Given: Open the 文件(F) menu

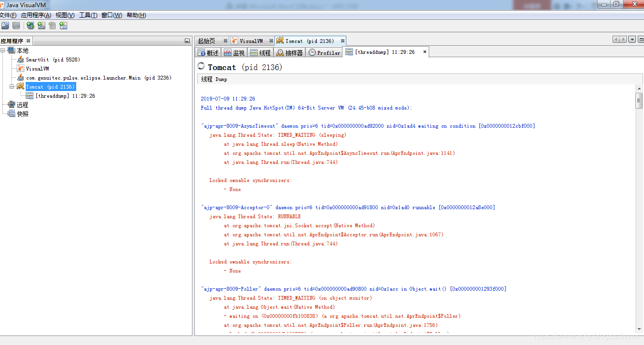Looking at the screenshot, I should (x=8, y=15).
